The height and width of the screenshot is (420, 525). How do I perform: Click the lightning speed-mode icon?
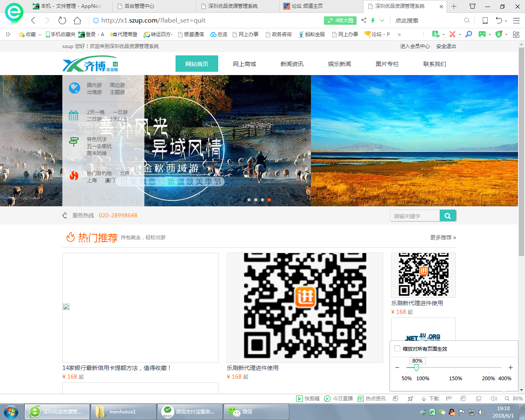[373, 21]
